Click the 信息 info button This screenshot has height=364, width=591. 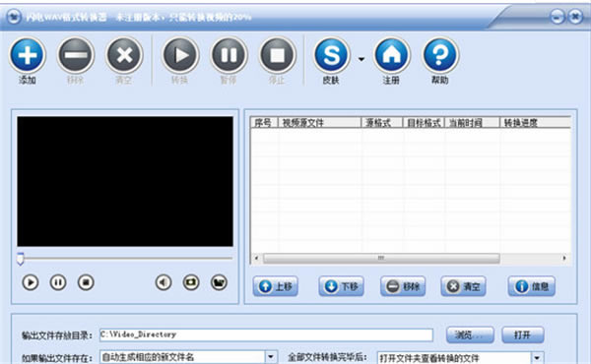(532, 286)
